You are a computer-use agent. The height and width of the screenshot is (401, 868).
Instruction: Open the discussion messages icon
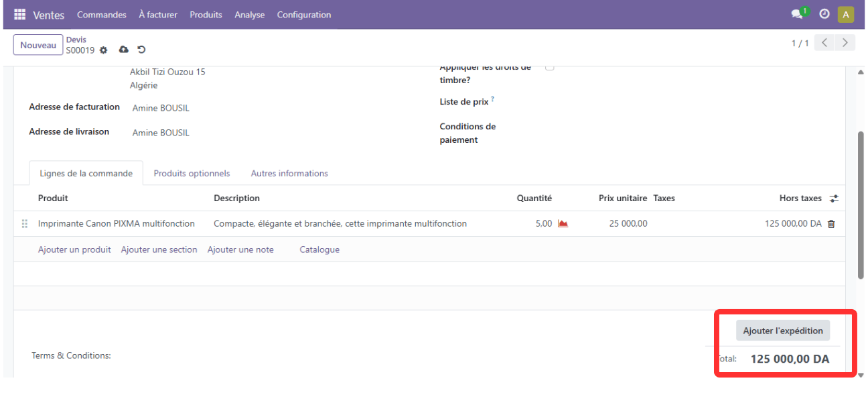click(x=798, y=14)
